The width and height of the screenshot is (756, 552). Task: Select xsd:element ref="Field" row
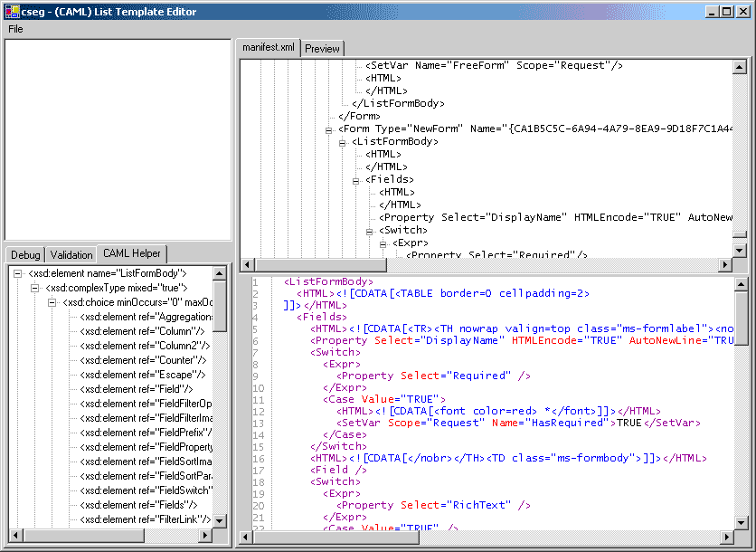[x=137, y=389]
